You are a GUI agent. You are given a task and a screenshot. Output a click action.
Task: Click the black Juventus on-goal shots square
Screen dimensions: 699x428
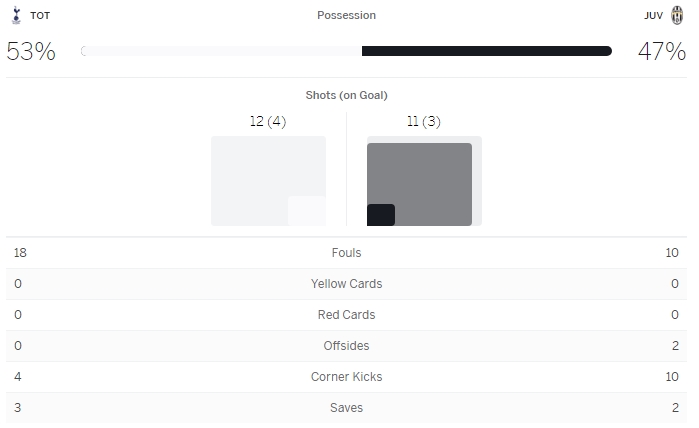click(381, 215)
